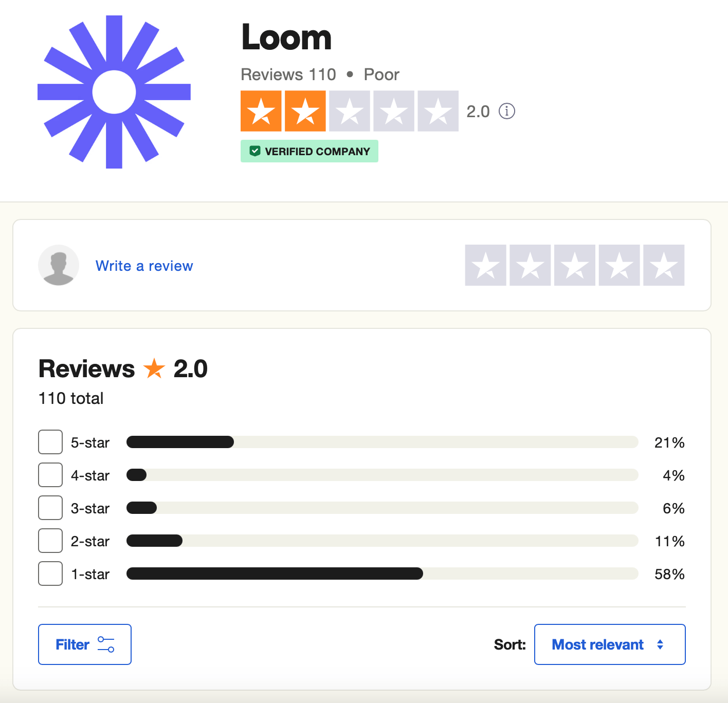Image resolution: width=728 pixels, height=703 pixels.
Task: Click the filter sliders icon on the Filter button
Action: click(x=106, y=644)
